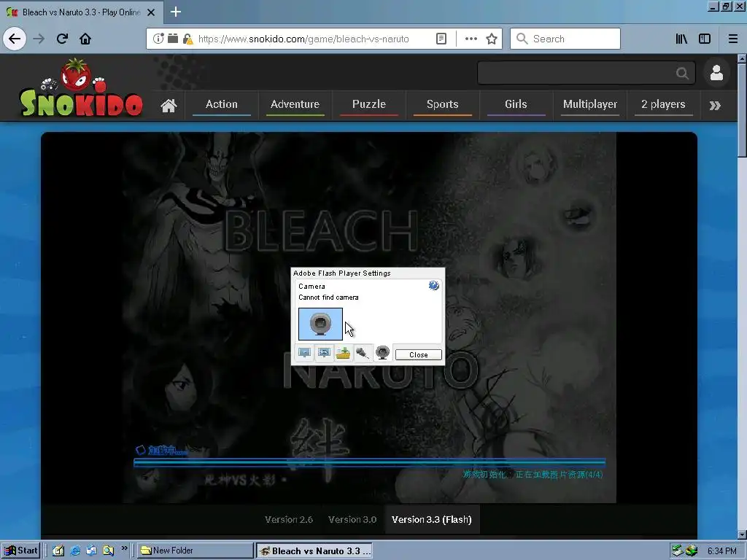Open Flash settings help question icon

coord(433,285)
